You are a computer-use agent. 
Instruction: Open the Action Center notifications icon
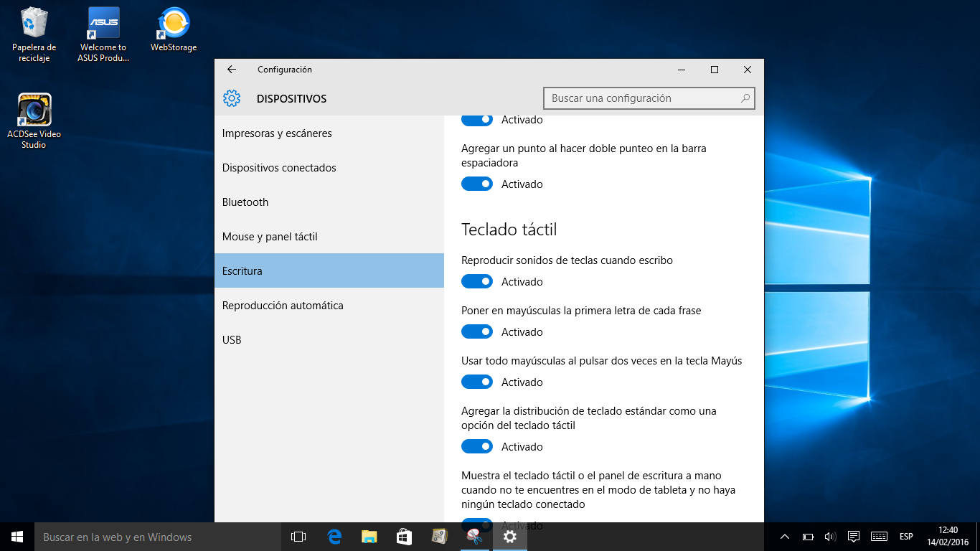click(x=854, y=537)
